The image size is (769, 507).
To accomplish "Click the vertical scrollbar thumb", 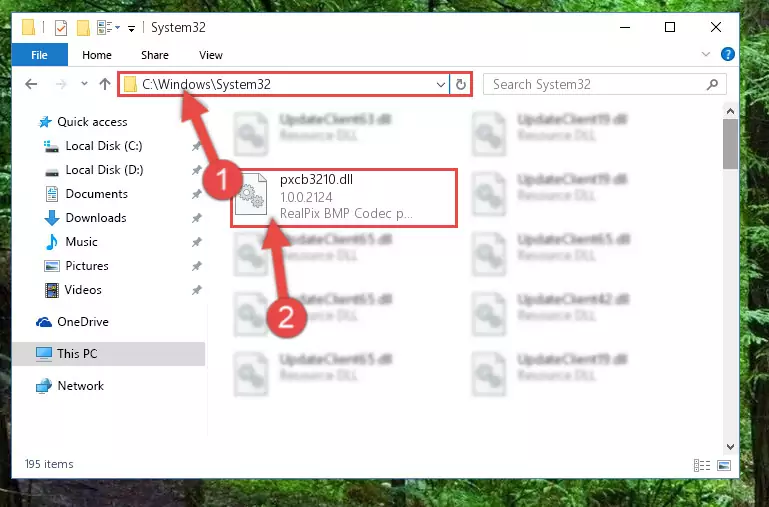I will tap(730, 144).
